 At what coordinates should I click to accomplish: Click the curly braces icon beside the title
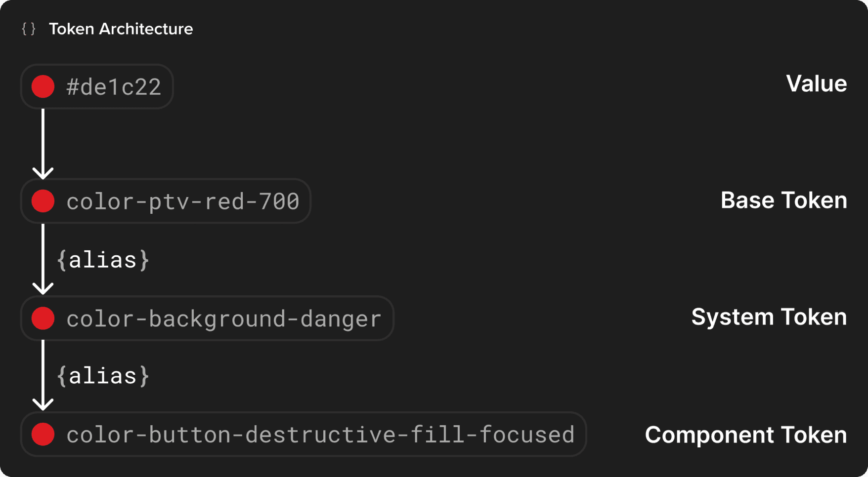click(29, 29)
